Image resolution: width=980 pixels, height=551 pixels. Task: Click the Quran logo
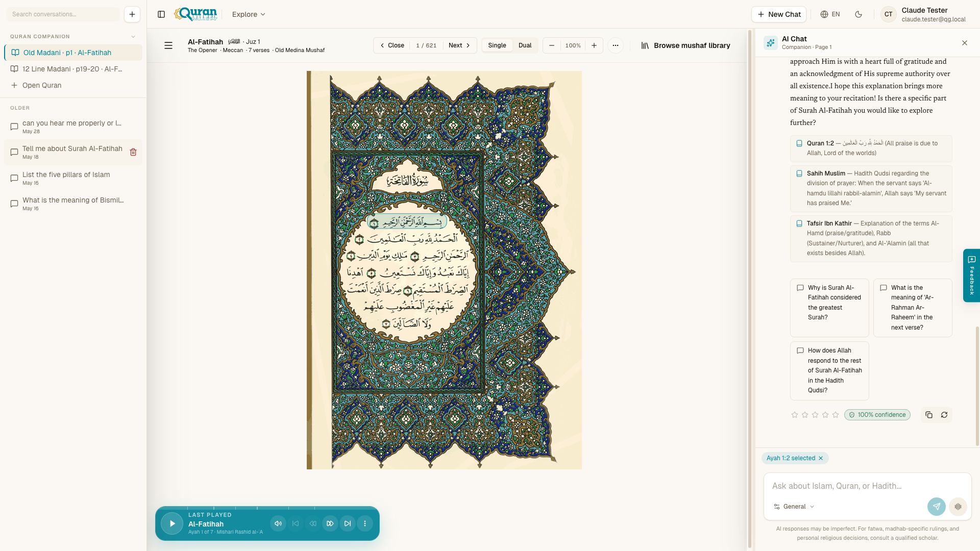(x=195, y=14)
